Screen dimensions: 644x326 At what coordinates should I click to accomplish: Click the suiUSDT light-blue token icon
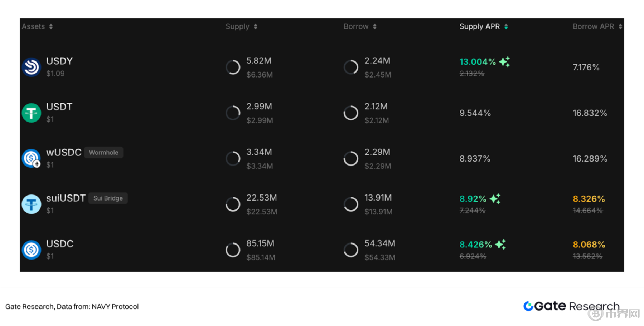click(x=32, y=204)
